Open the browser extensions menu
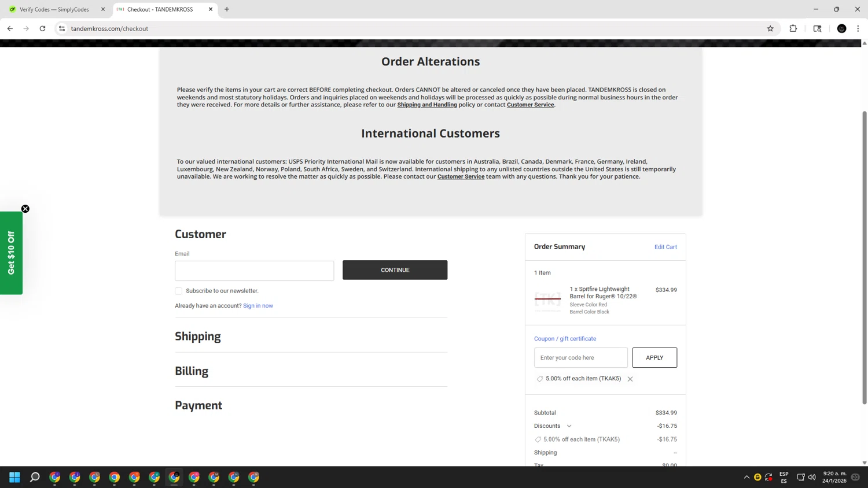Viewport: 868px width, 488px height. tap(793, 28)
